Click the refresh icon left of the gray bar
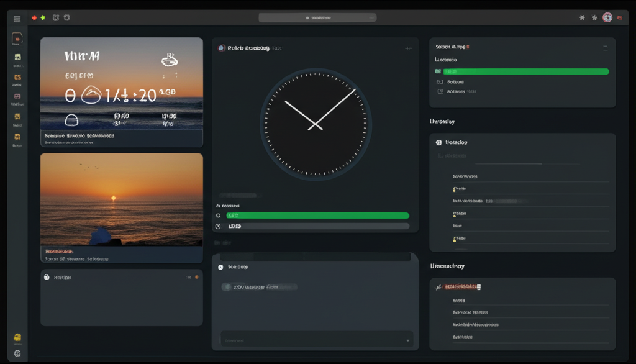Image resolution: width=636 pixels, height=364 pixels. 218,227
